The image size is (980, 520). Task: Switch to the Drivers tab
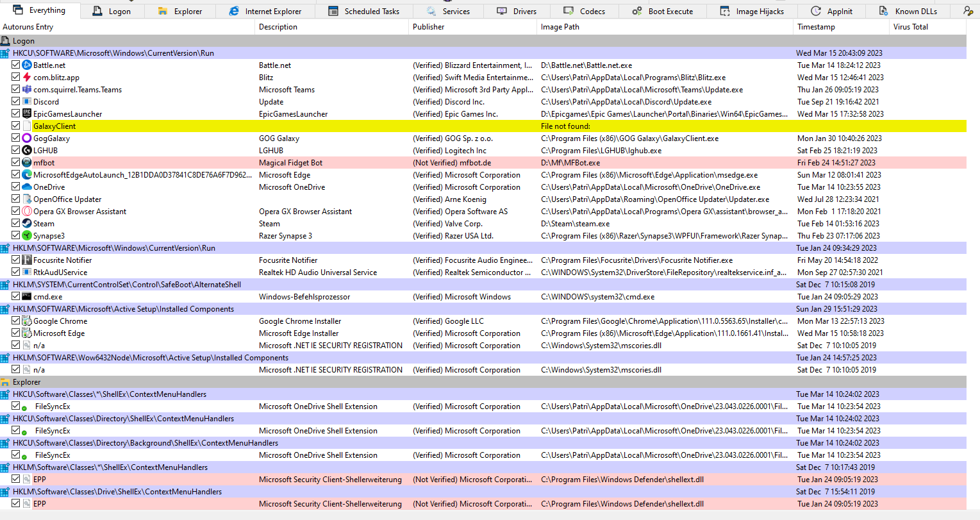(517, 11)
